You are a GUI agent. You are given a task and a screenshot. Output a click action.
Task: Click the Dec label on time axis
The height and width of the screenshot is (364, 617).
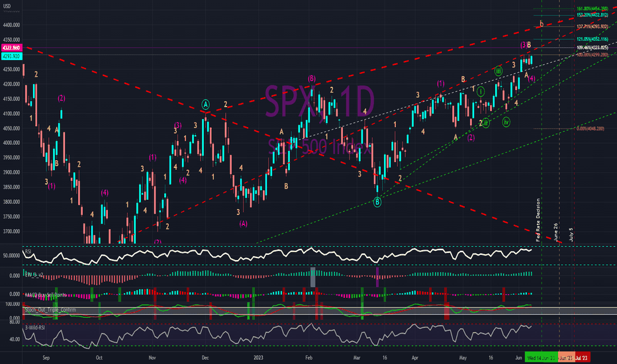point(205,357)
